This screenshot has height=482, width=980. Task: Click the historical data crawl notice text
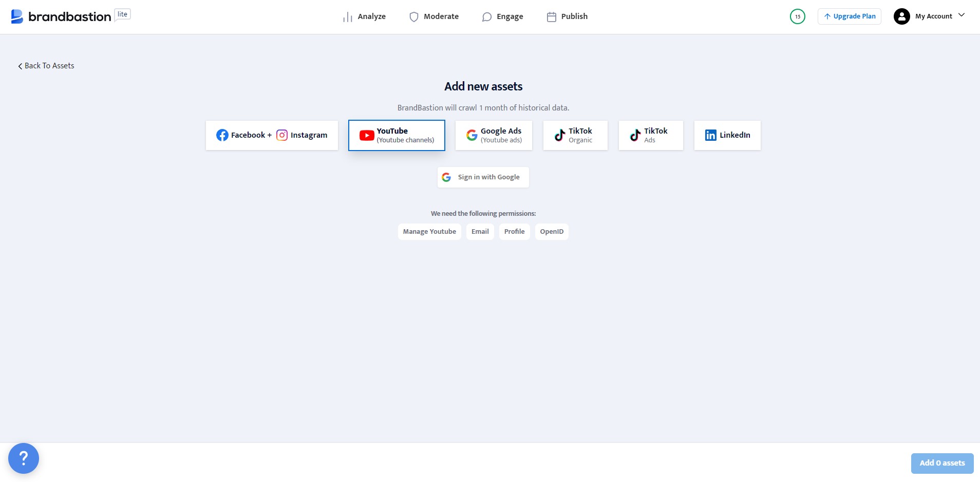483,108
